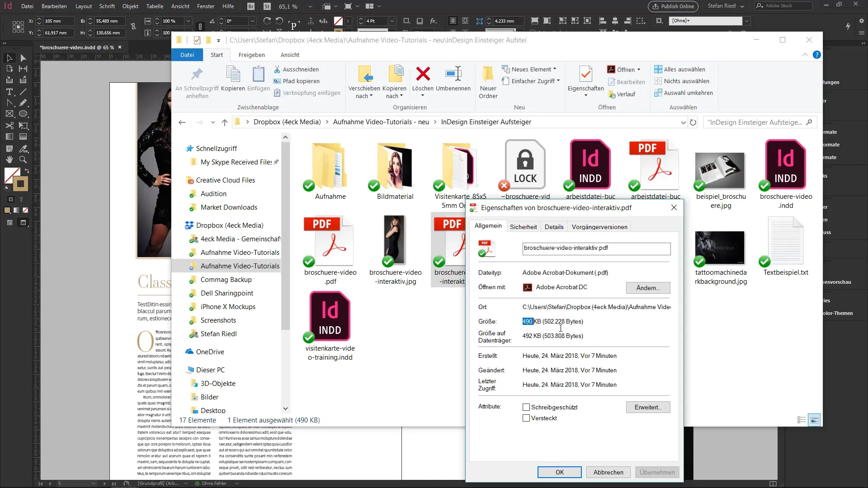Select the Note tool

click(9, 148)
